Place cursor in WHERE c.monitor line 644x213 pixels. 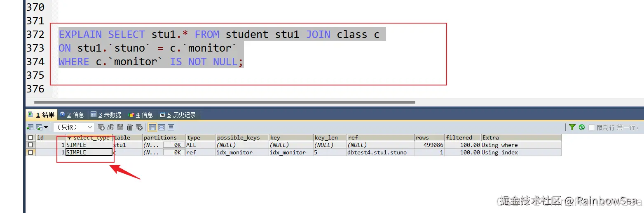[151, 62]
